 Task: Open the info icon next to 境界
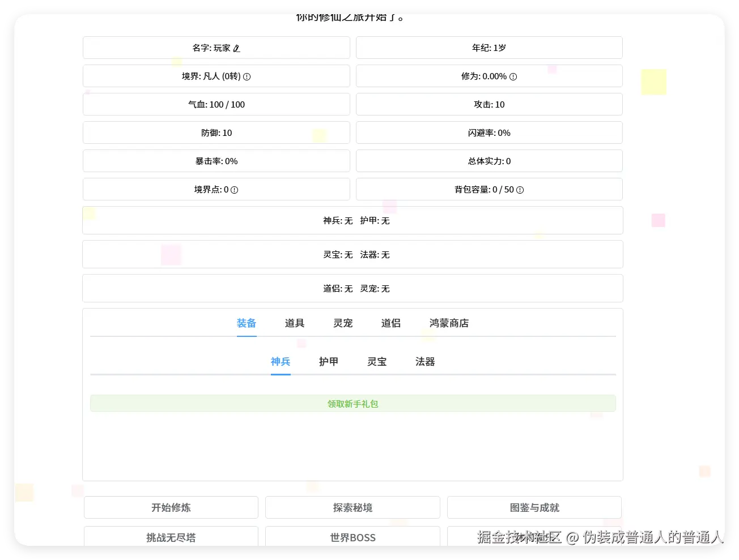246,76
